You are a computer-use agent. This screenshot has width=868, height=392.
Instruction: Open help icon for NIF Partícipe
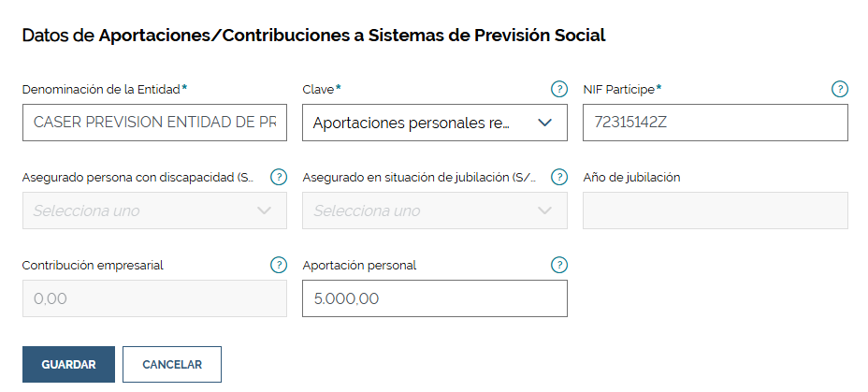(x=840, y=89)
